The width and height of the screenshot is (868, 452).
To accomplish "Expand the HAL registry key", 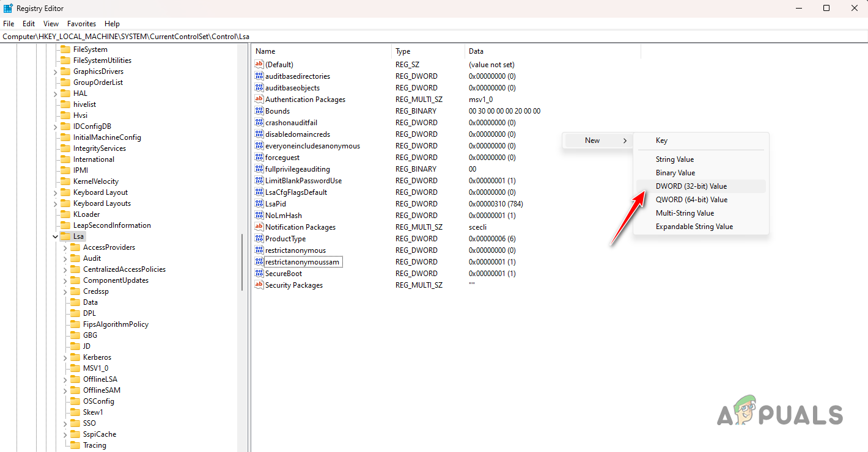I will coord(55,93).
